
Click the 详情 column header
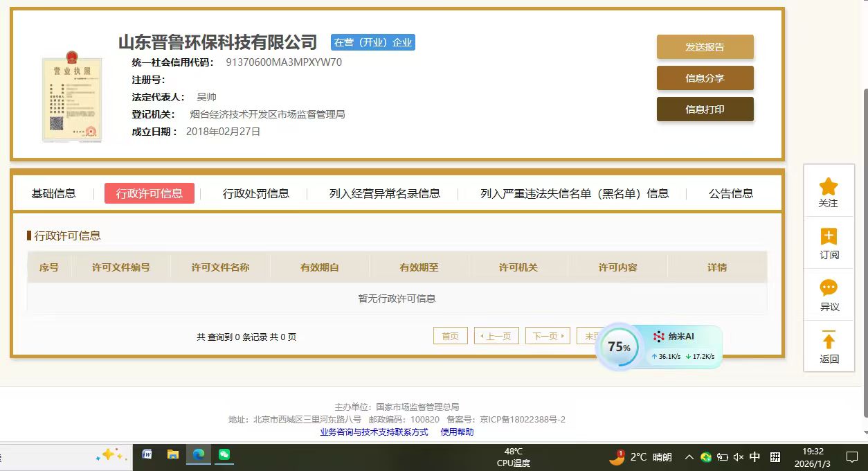717,267
